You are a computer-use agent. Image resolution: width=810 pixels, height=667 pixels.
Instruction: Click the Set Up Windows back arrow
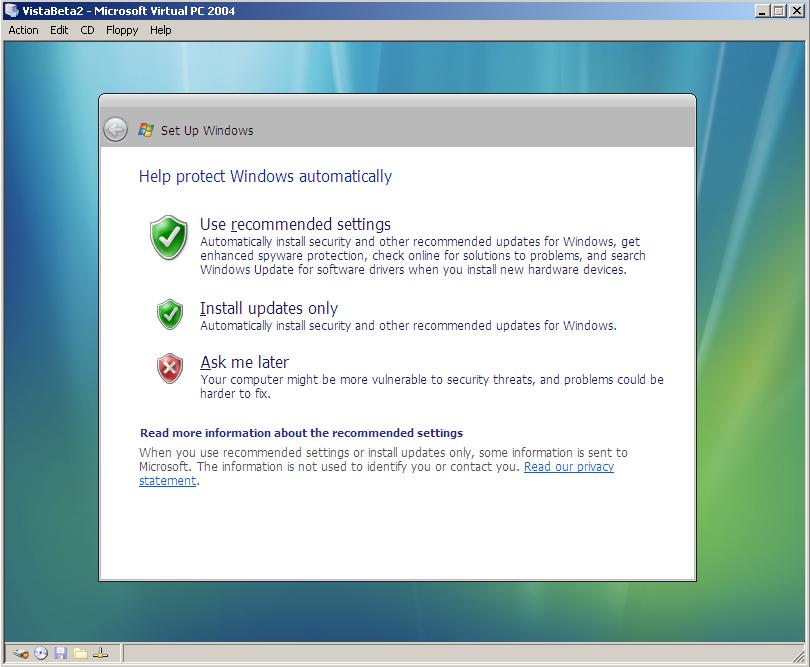[115, 130]
